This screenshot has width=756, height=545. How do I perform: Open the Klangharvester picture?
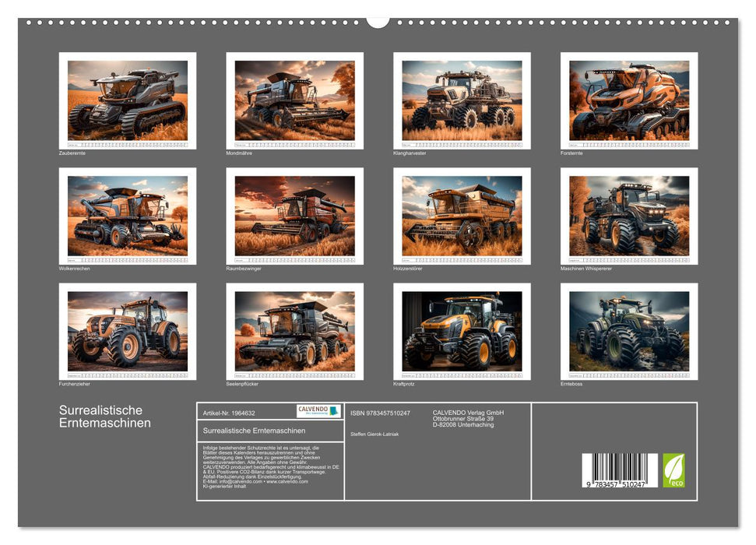(462, 100)
